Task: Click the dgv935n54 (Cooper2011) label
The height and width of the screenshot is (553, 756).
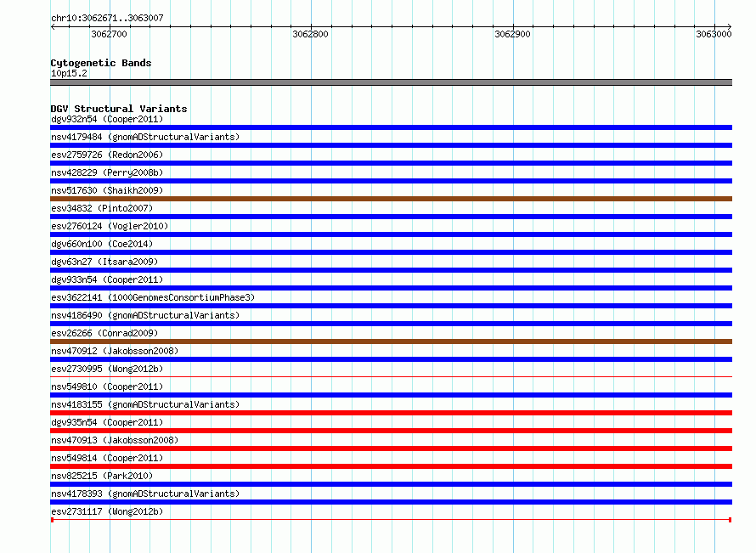Action: click(x=107, y=422)
